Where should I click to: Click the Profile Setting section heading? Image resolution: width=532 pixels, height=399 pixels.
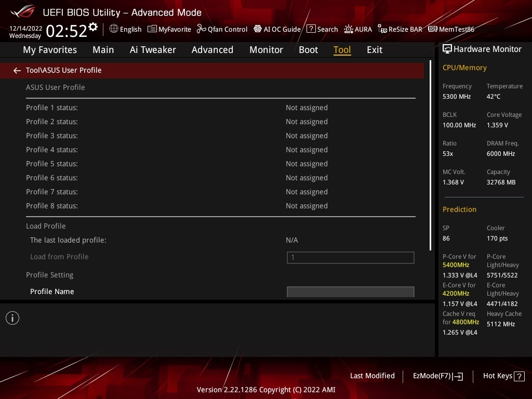pyautogui.click(x=49, y=275)
